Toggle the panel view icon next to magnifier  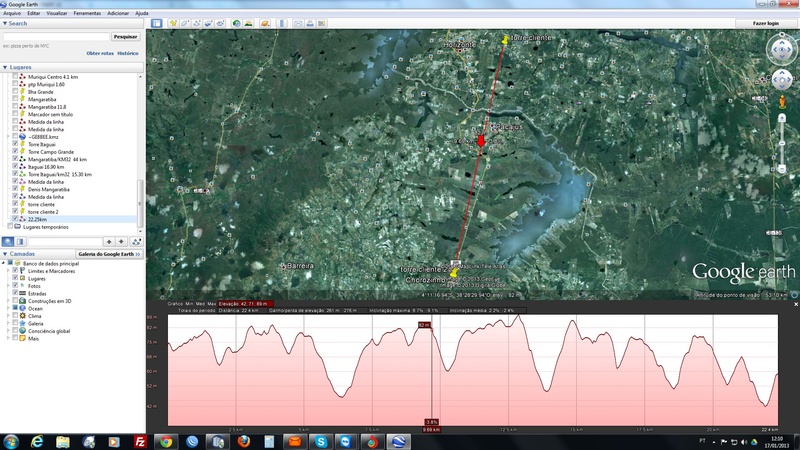click(x=20, y=242)
